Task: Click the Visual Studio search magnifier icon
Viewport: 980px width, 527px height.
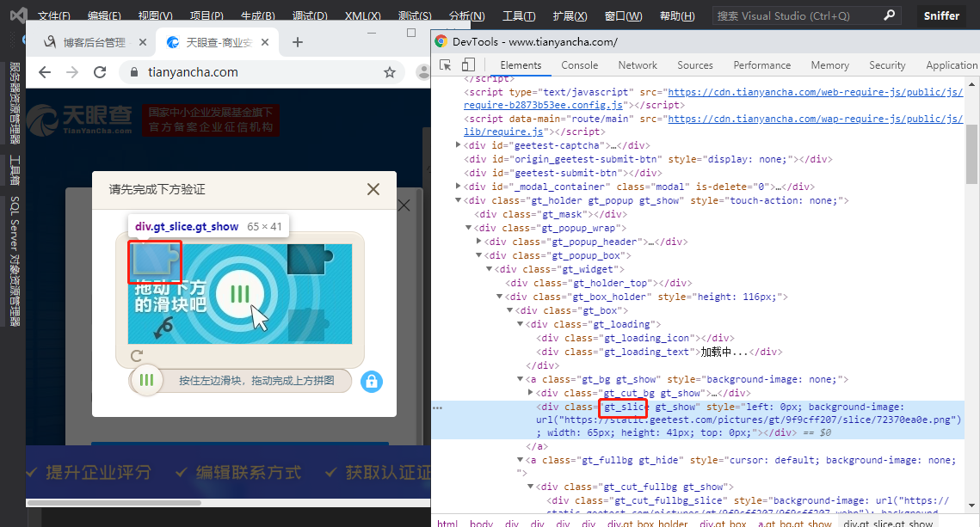Action: tap(890, 15)
